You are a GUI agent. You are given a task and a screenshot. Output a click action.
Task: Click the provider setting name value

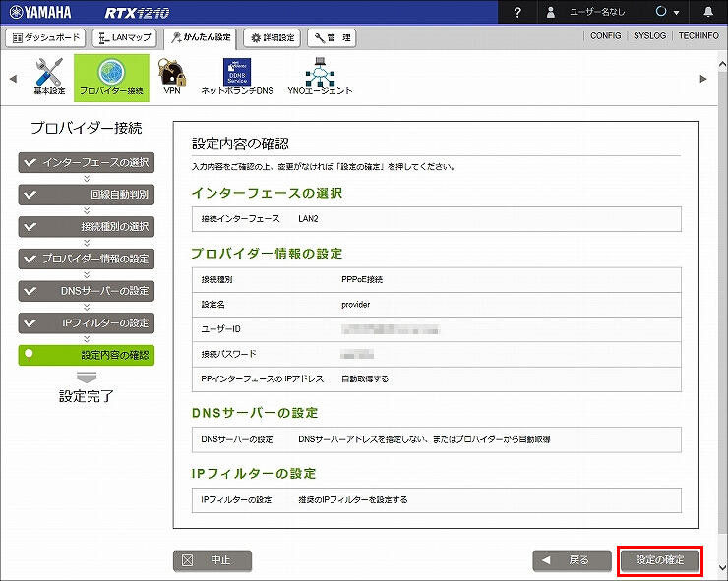coord(356,305)
